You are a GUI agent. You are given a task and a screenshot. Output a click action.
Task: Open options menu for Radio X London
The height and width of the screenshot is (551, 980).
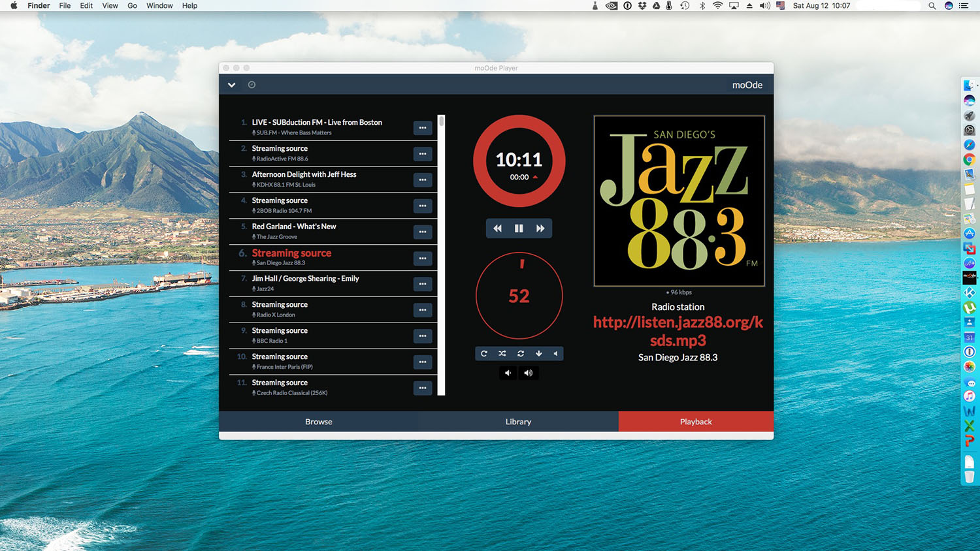click(x=423, y=310)
